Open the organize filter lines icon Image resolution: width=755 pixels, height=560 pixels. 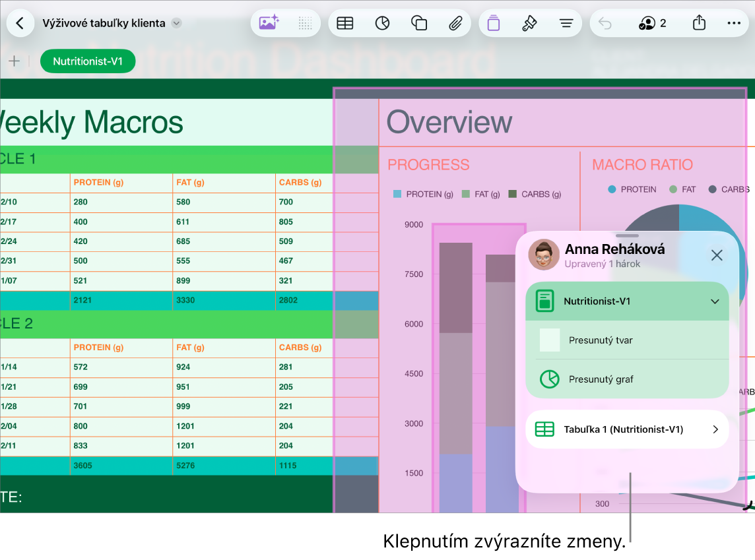click(x=566, y=23)
